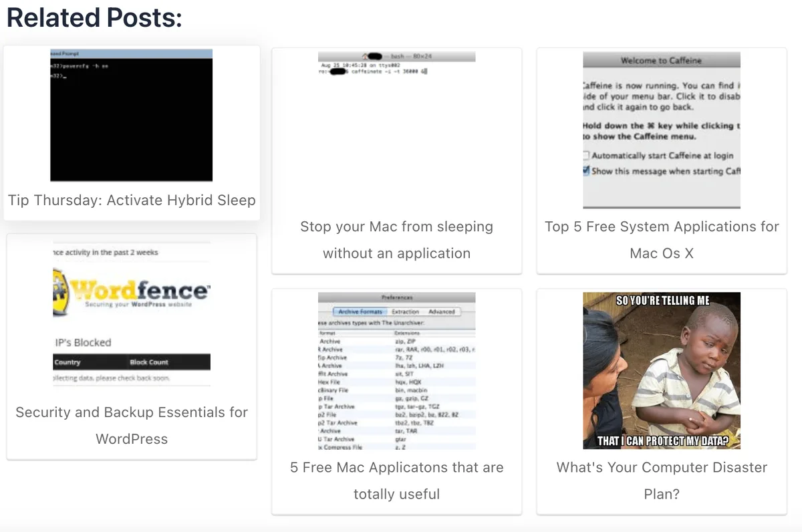Open What's Your Computer Disaster Plan link
Image resolution: width=802 pixels, height=532 pixels.
(662, 481)
